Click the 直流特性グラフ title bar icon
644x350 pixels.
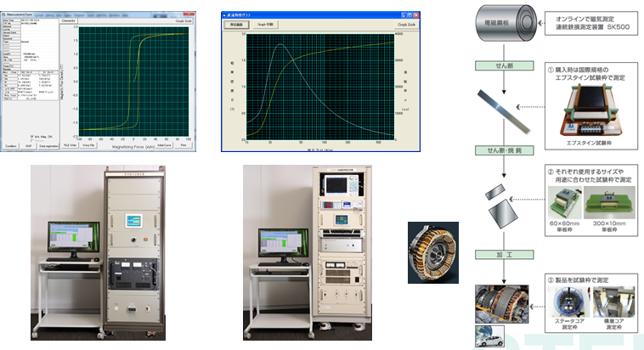(224, 15)
